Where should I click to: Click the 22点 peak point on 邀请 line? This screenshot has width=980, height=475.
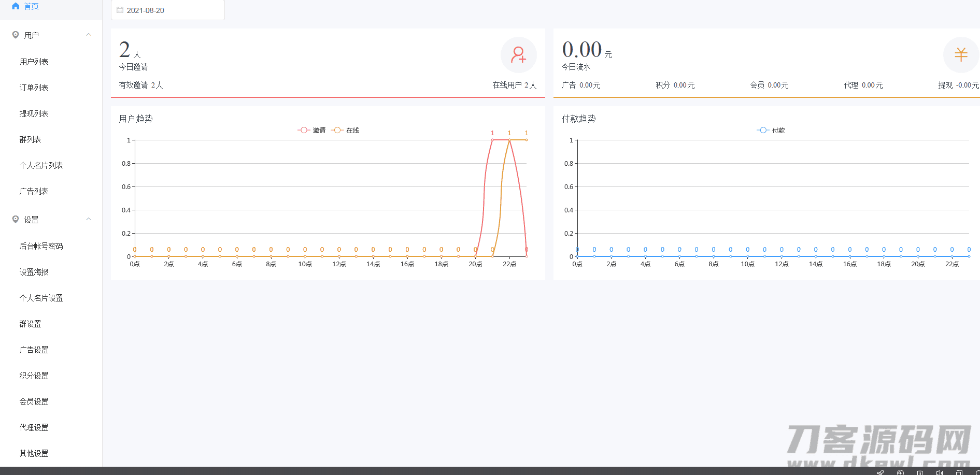click(509, 140)
